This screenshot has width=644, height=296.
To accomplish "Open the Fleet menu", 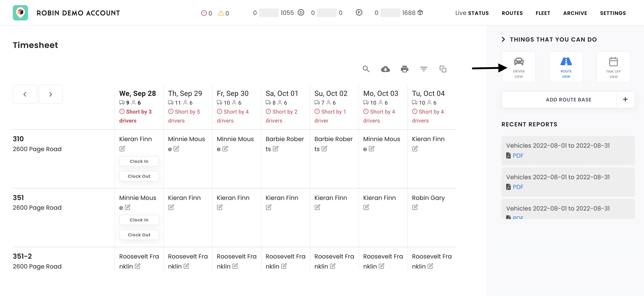I will coord(543,13).
